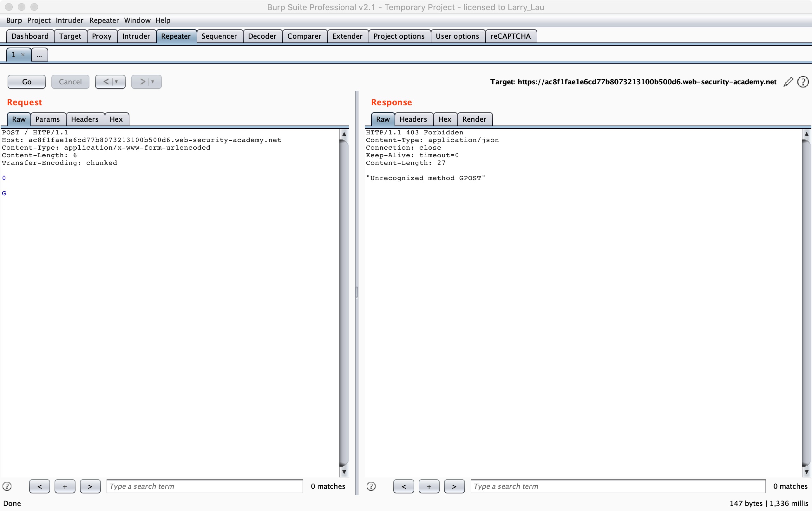Open the Extender tab
This screenshot has width=812, height=511.
point(347,36)
